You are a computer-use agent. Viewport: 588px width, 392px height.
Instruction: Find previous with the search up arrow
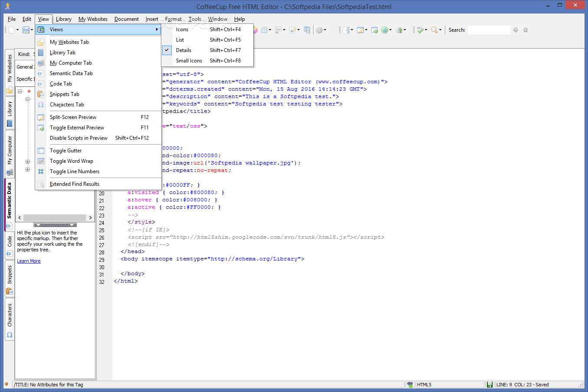pos(526,30)
